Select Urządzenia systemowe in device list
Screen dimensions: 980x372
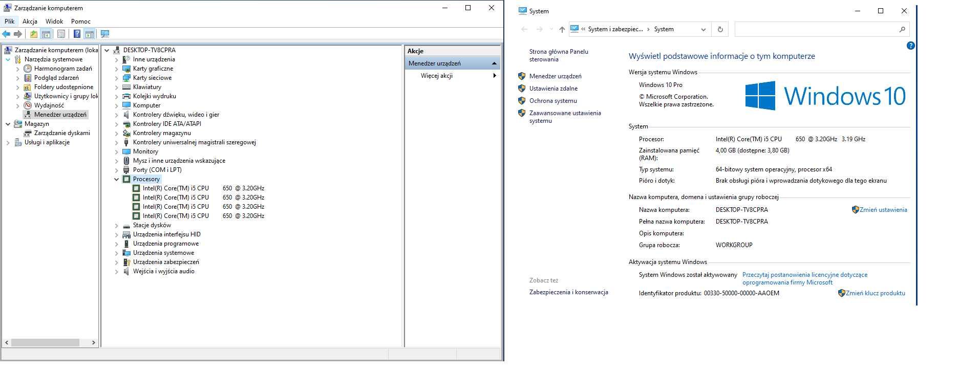click(x=163, y=253)
